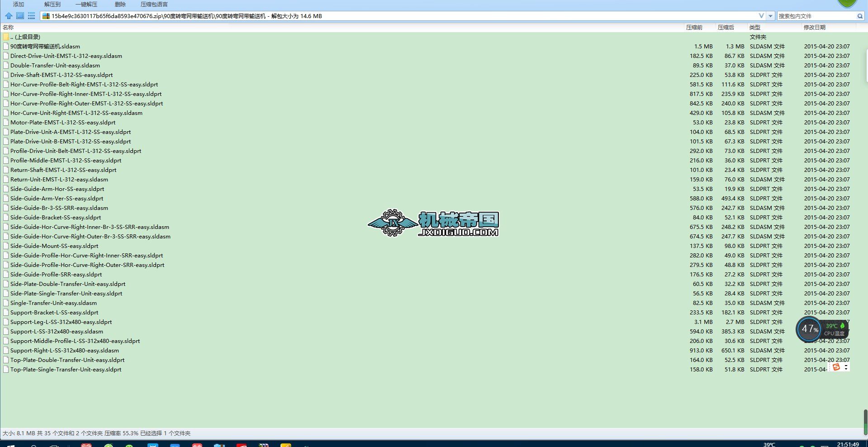Screen dimensions: 868x447
Task: Click the up-arrow parent directory icon
Action: (x=9, y=16)
